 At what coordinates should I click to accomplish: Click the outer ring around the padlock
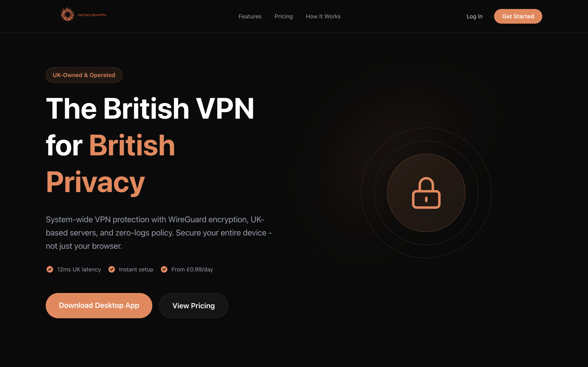pyautogui.click(x=426, y=193)
